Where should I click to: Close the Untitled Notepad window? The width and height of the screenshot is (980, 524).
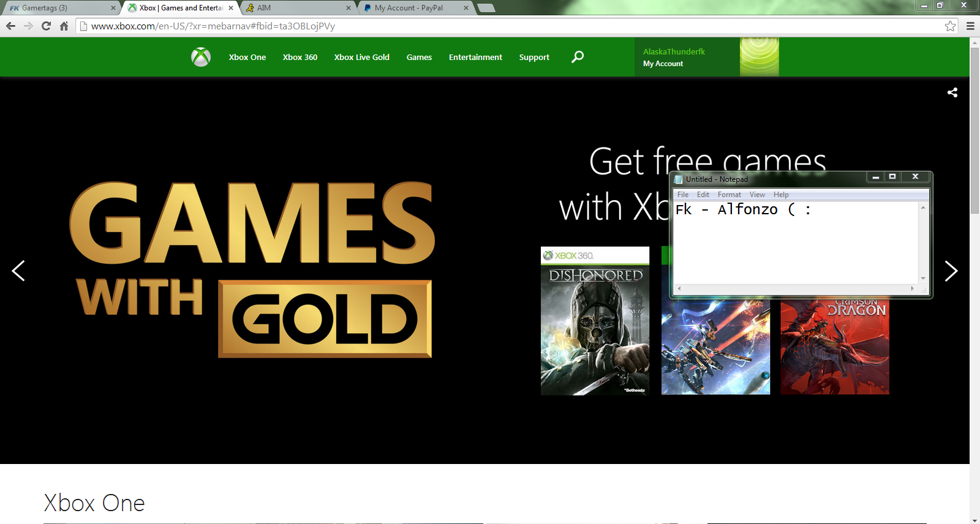915,177
